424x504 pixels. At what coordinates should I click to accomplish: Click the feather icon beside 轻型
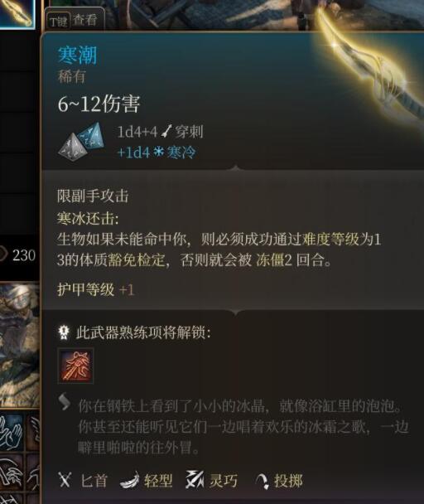tap(129, 481)
